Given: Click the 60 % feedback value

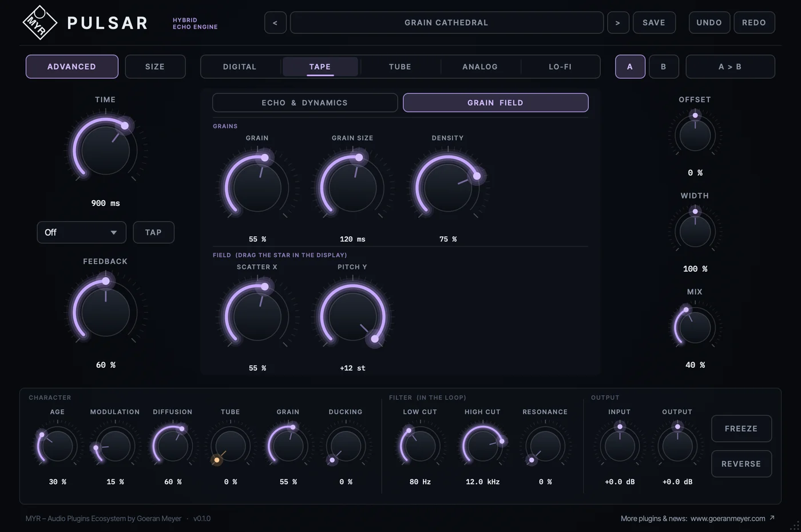Looking at the screenshot, I should (105, 365).
